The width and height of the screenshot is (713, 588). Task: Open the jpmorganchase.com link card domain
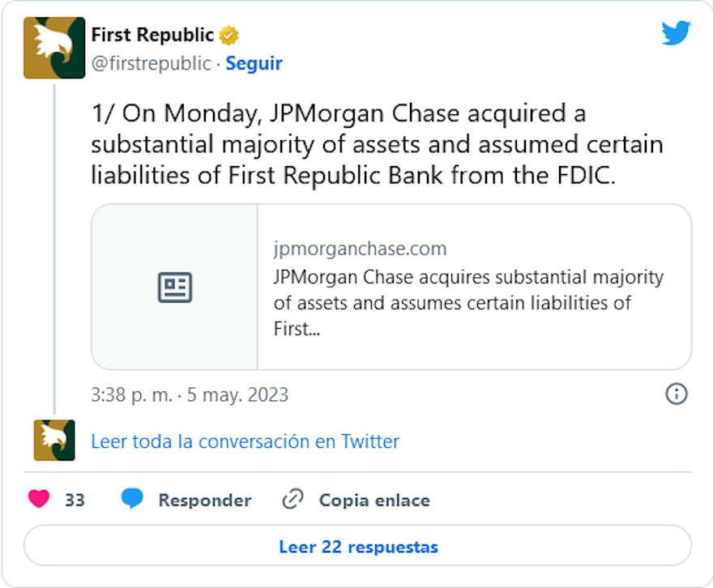click(x=360, y=249)
